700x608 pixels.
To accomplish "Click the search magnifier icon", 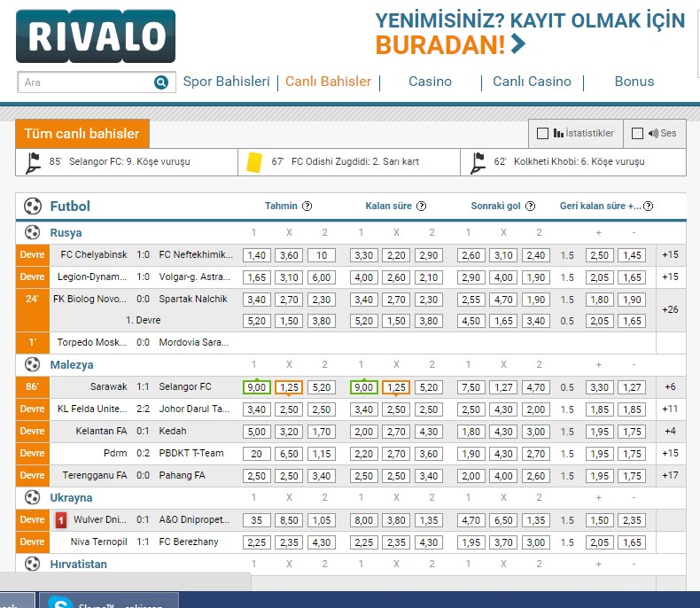I will [x=161, y=82].
